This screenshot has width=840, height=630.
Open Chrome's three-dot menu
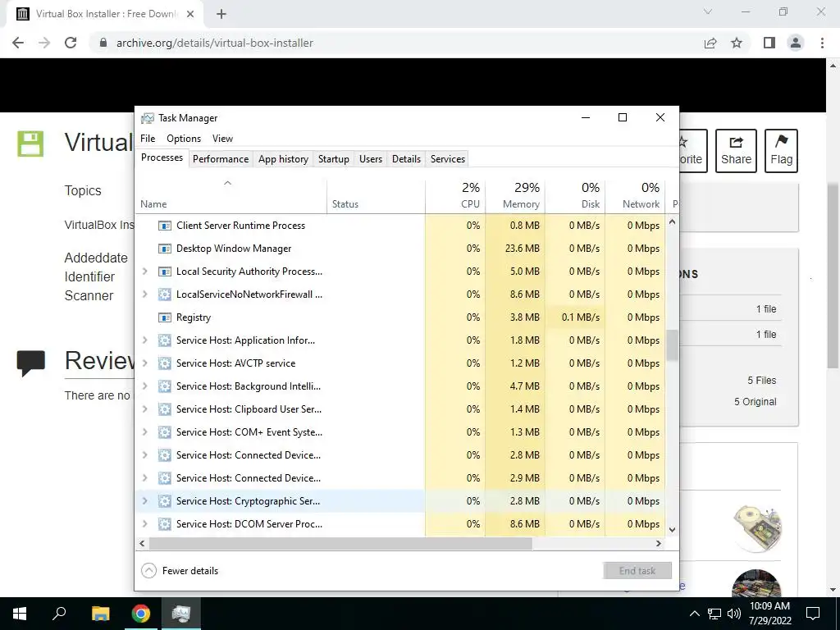[x=822, y=43]
